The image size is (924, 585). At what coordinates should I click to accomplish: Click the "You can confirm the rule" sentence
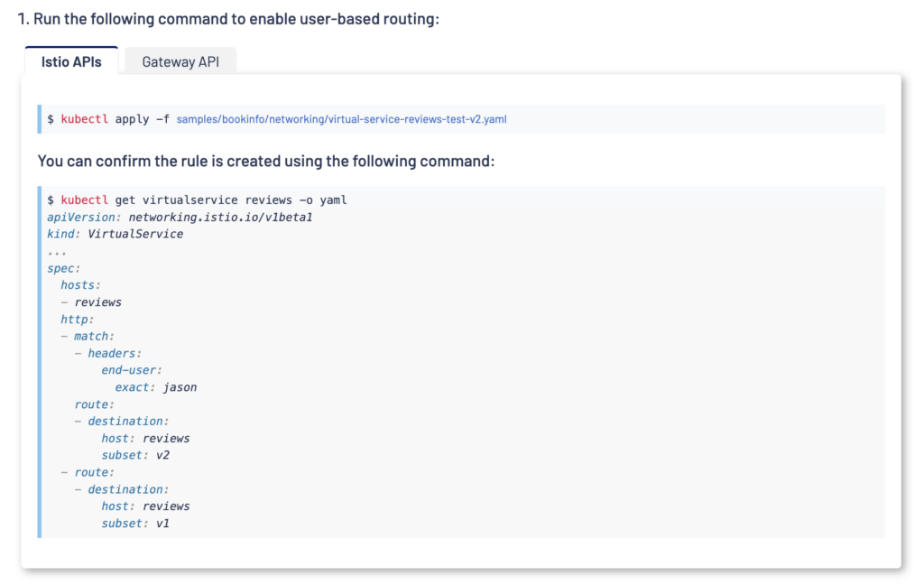[266, 161]
